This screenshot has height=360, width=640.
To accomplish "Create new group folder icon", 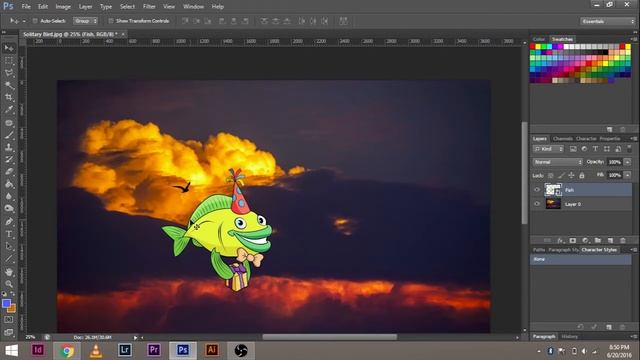I will (598, 240).
